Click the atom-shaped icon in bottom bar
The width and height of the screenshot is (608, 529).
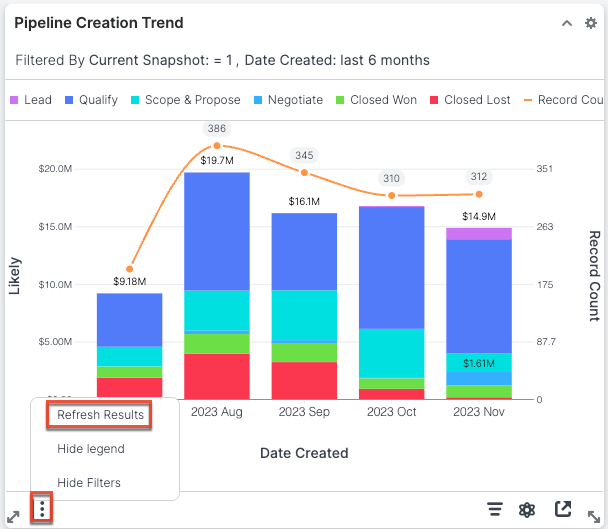[x=527, y=509]
